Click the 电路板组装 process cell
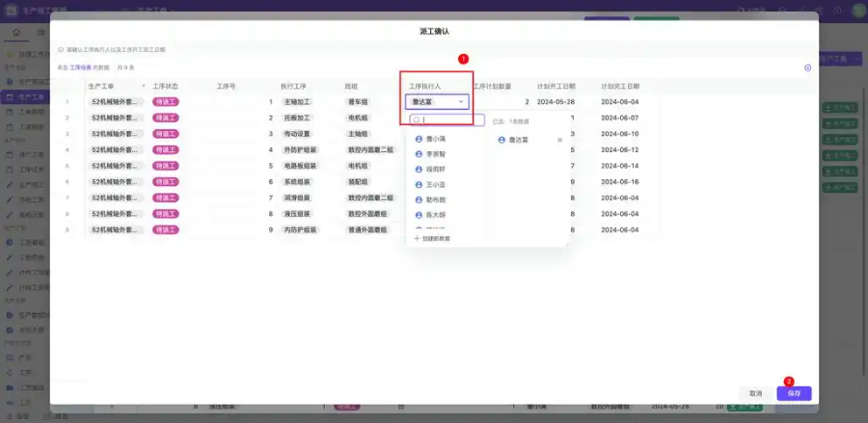 301,166
